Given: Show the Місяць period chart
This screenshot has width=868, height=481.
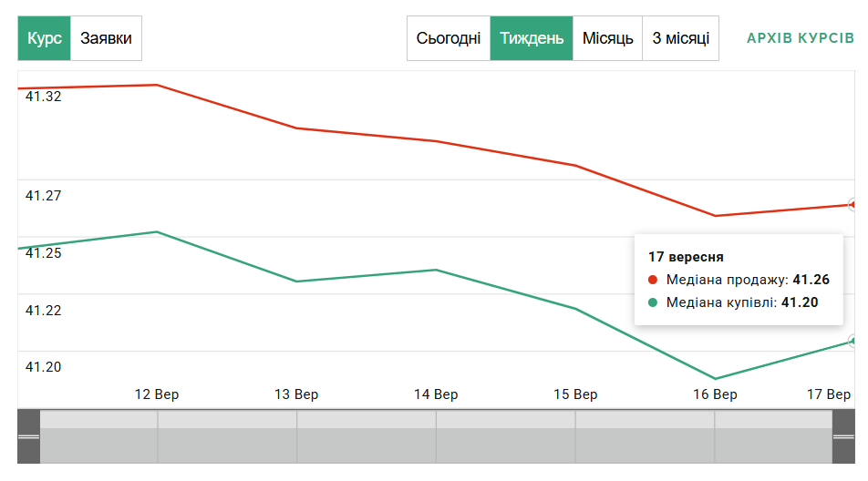Looking at the screenshot, I should (608, 38).
